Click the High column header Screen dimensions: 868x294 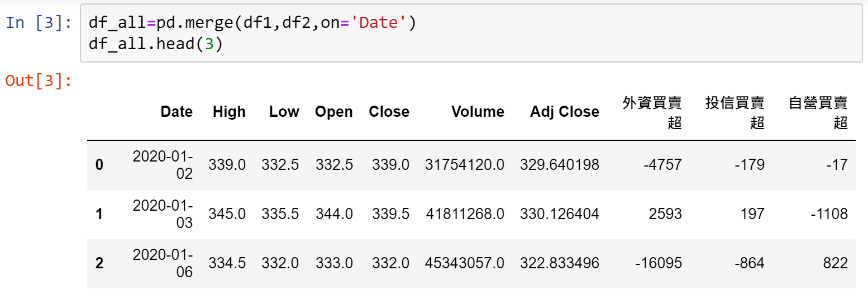[x=229, y=112]
